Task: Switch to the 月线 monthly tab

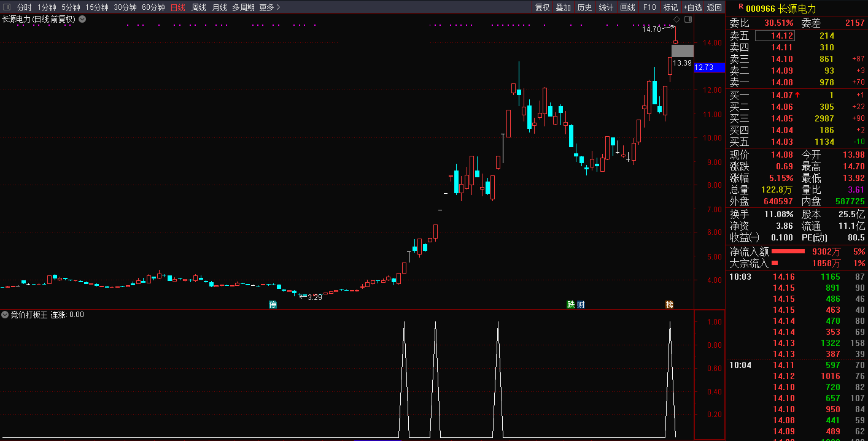Action: coord(219,7)
